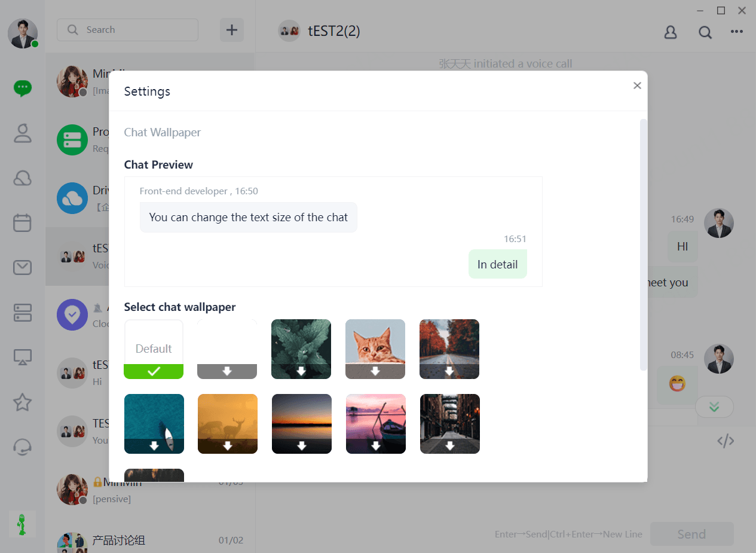Choose the green leaves wallpaper

tap(301, 349)
